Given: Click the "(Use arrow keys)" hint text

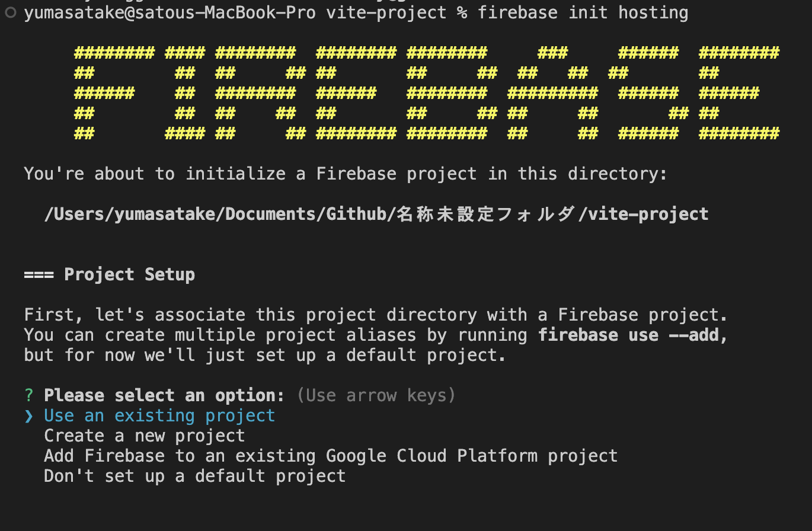Looking at the screenshot, I should pyautogui.click(x=376, y=395).
